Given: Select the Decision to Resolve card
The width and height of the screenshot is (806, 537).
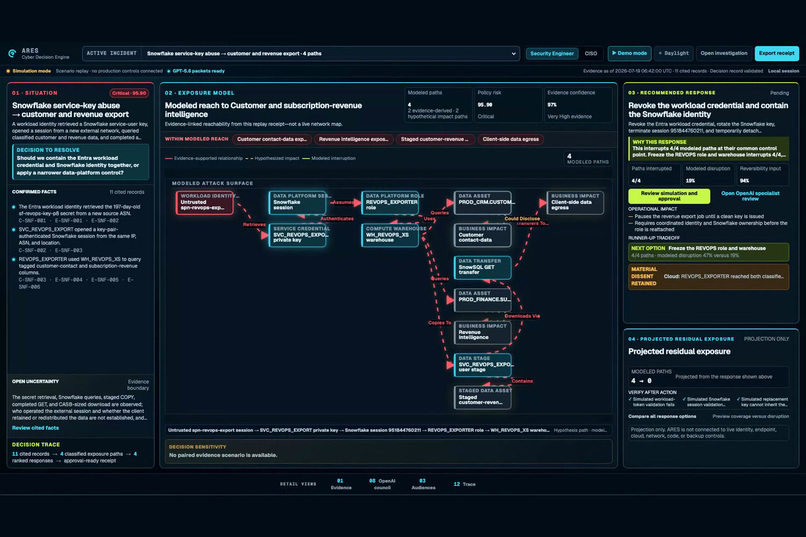Looking at the screenshot, I should (x=80, y=161).
